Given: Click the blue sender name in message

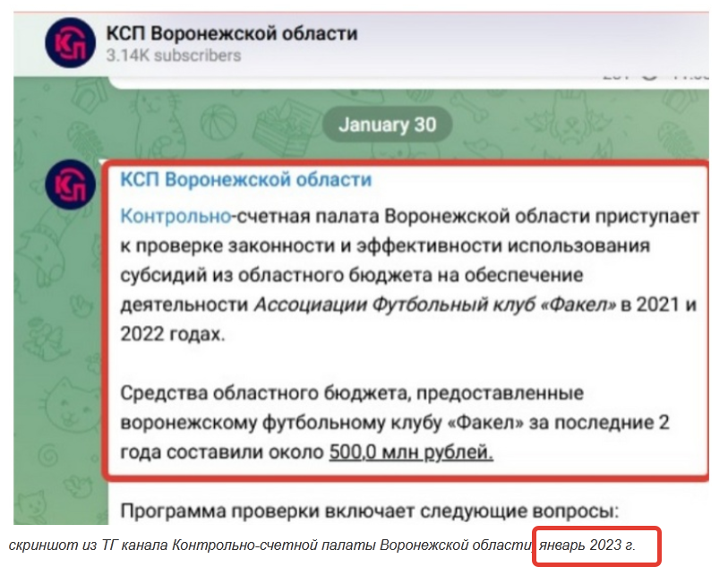Looking at the screenshot, I should click(245, 180).
